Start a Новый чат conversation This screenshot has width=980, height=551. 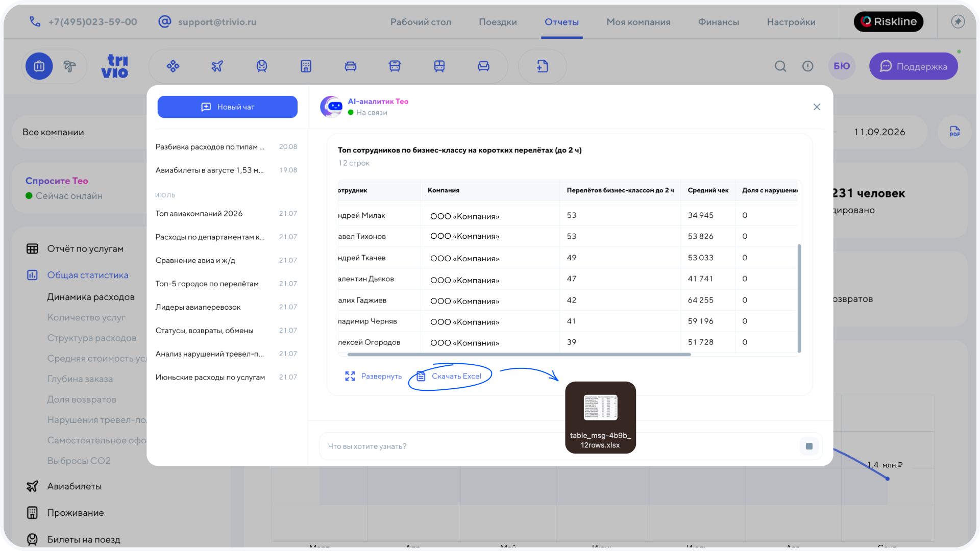point(228,107)
